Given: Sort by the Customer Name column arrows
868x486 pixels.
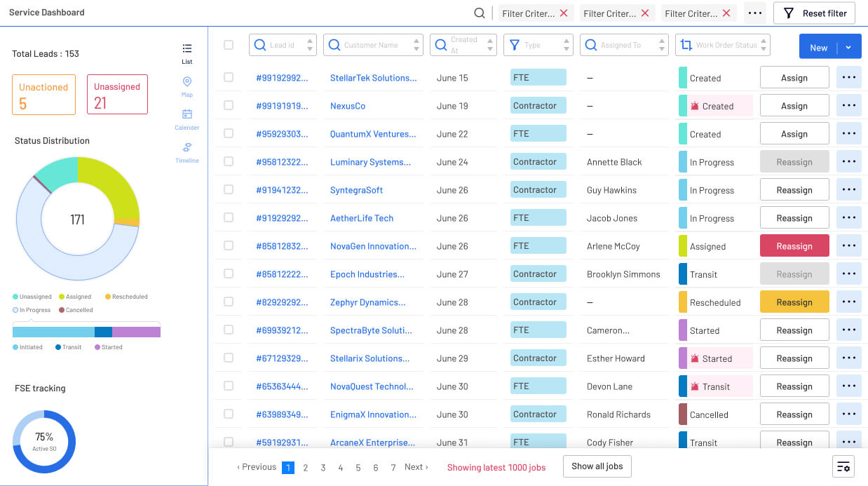Looking at the screenshot, I should click(416, 45).
